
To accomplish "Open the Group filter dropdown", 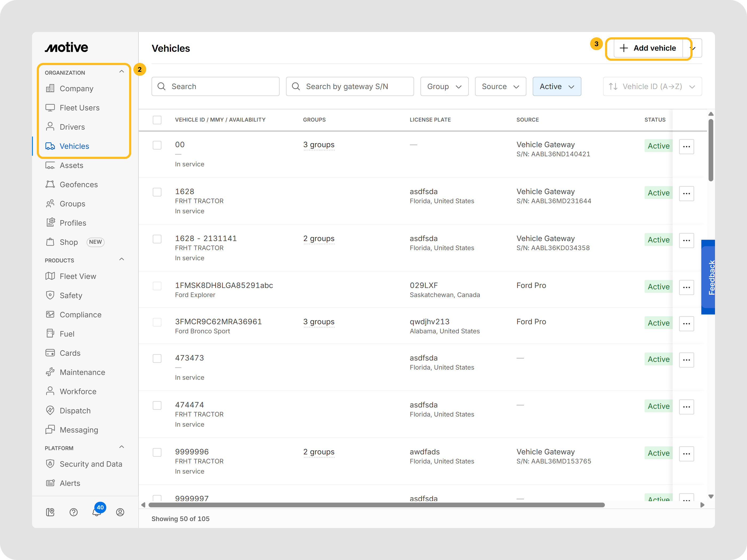I will [444, 86].
